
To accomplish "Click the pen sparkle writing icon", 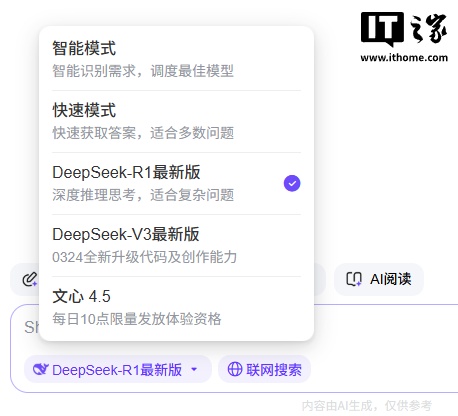I will (30, 279).
